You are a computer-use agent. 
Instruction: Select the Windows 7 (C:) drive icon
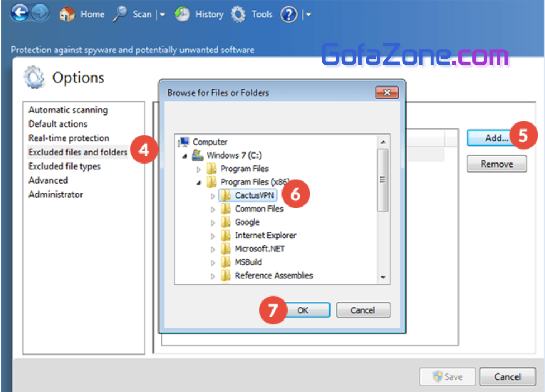click(197, 155)
